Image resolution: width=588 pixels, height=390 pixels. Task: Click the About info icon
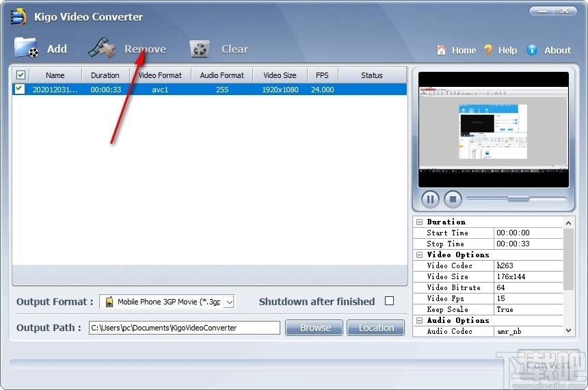532,50
